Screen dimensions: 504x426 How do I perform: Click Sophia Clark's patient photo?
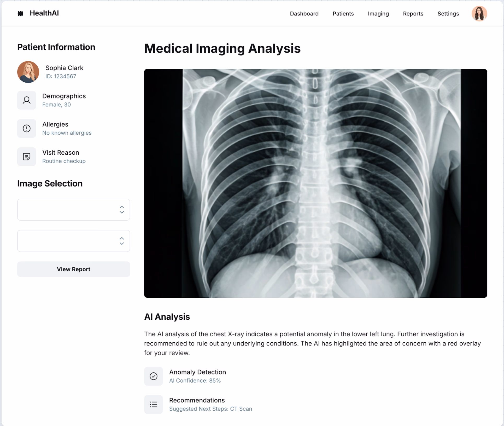coord(28,72)
